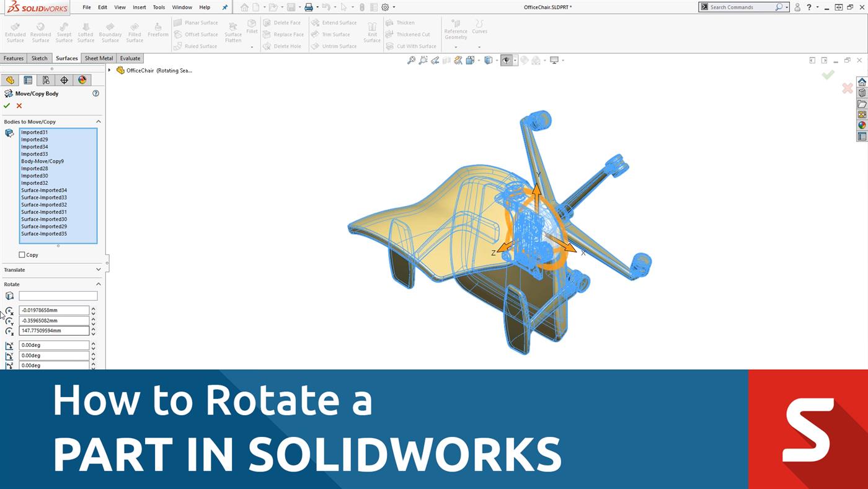Collapse the Bodies to Move/Copy section
The image size is (868, 489).
[x=98, y=122]
